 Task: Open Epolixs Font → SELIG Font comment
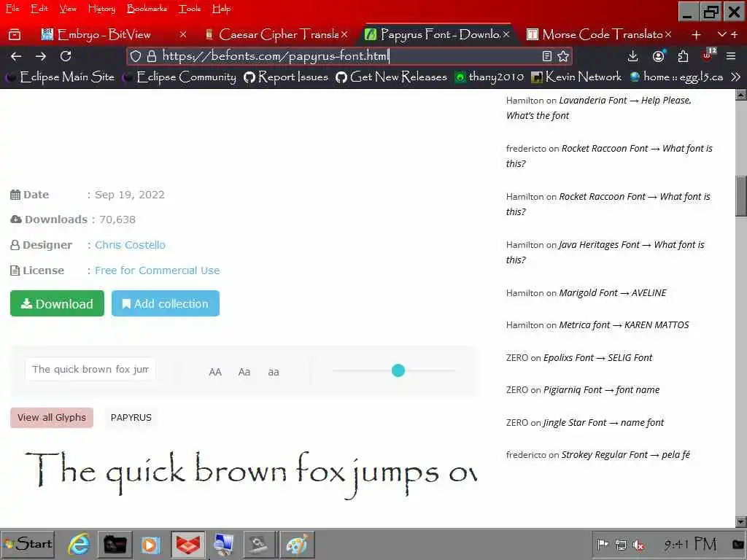coord(598,357)
